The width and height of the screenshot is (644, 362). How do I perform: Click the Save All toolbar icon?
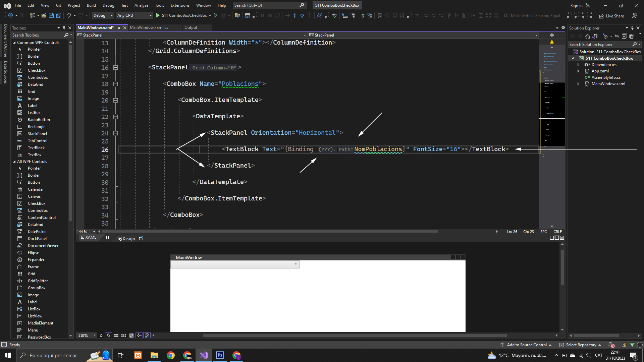point(58,15)
